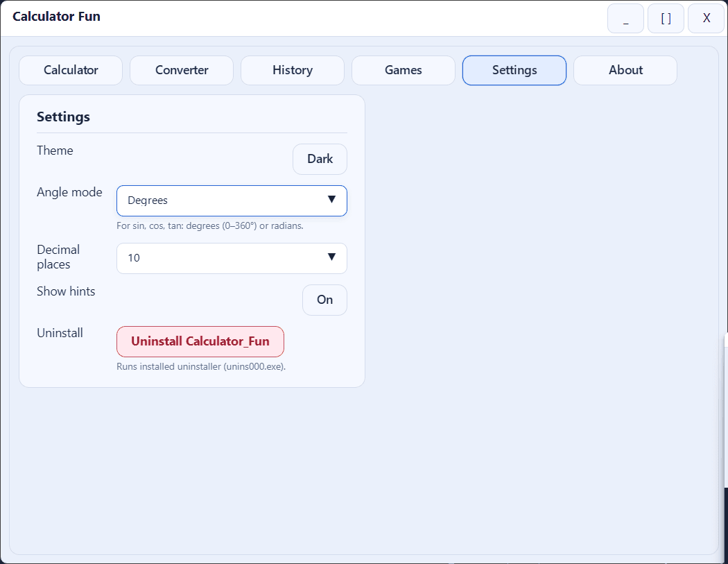Screen dimensions: 728x564
Task: Expand the decimal places selector showing 10
Action: (x=222, y=258)
